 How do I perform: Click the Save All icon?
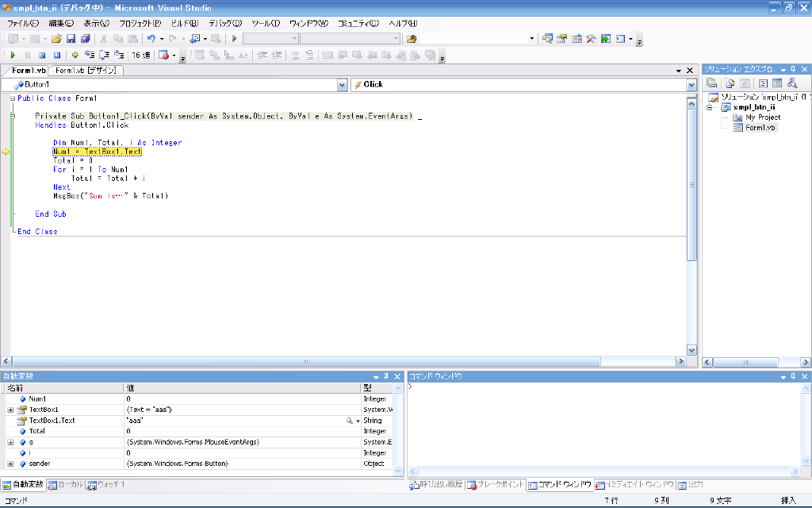pyautogui.click(x=86, y=39)
